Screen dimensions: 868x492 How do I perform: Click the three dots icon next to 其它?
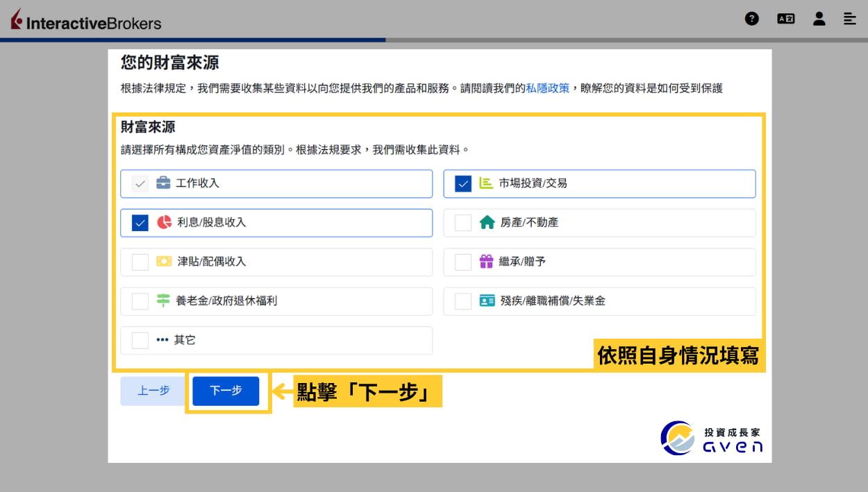[x=162, y=340]
